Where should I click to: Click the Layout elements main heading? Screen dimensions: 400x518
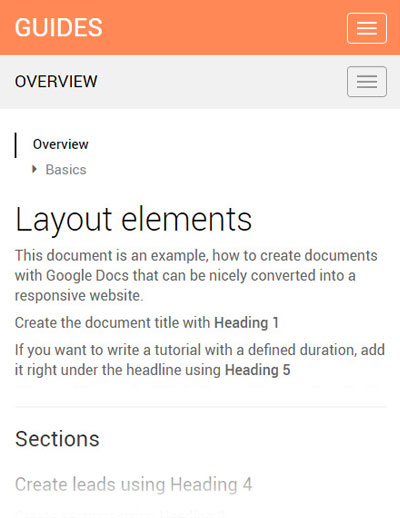coord(133,219)
